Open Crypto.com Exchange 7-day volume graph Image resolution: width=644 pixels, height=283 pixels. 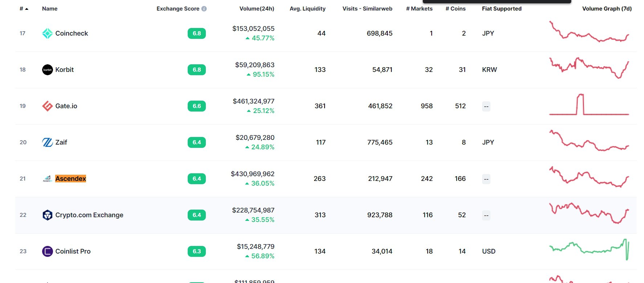tap(589, 213)
